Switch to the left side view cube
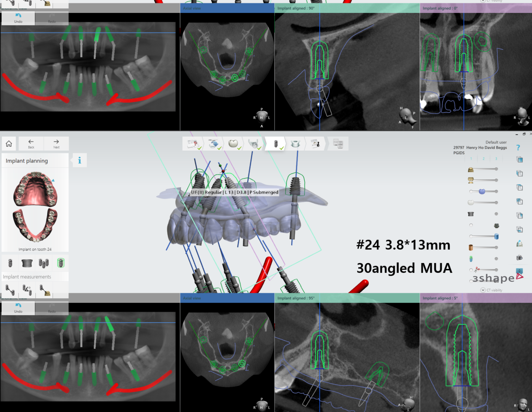Screen dimensions: 532x412 [x=520, y=173]
